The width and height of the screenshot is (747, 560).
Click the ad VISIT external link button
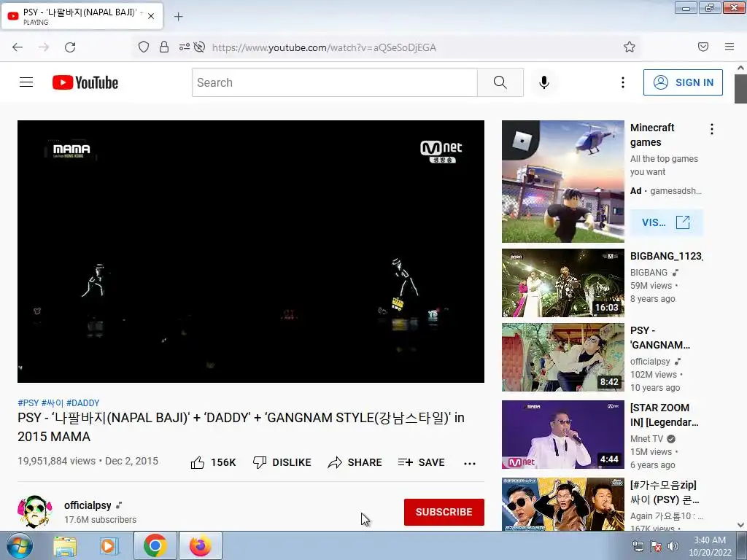pyautogui.click(x=667, y=222)
